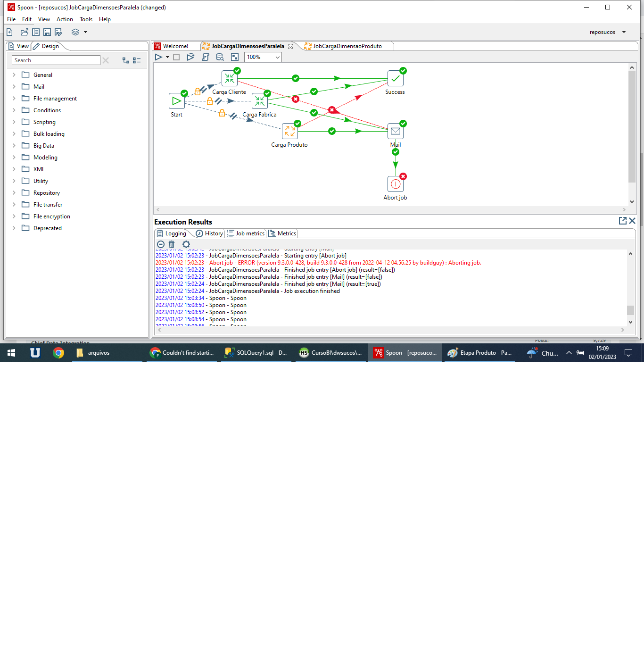Viewport: 644px width, 649px height.
Task: Run the job with the play icon
Action: [158, 57]
